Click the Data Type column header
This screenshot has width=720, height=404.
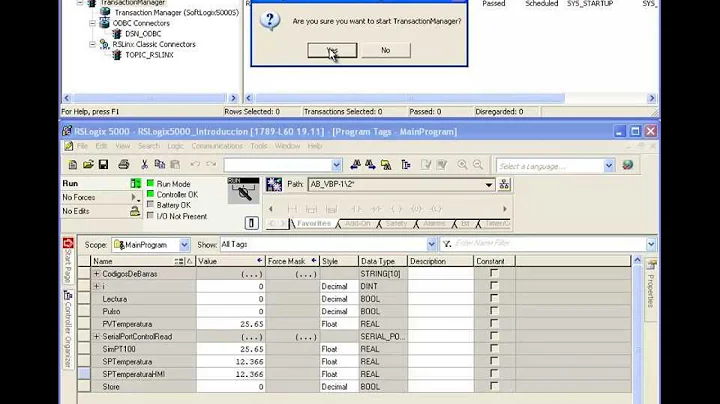(x=382, y=261)
